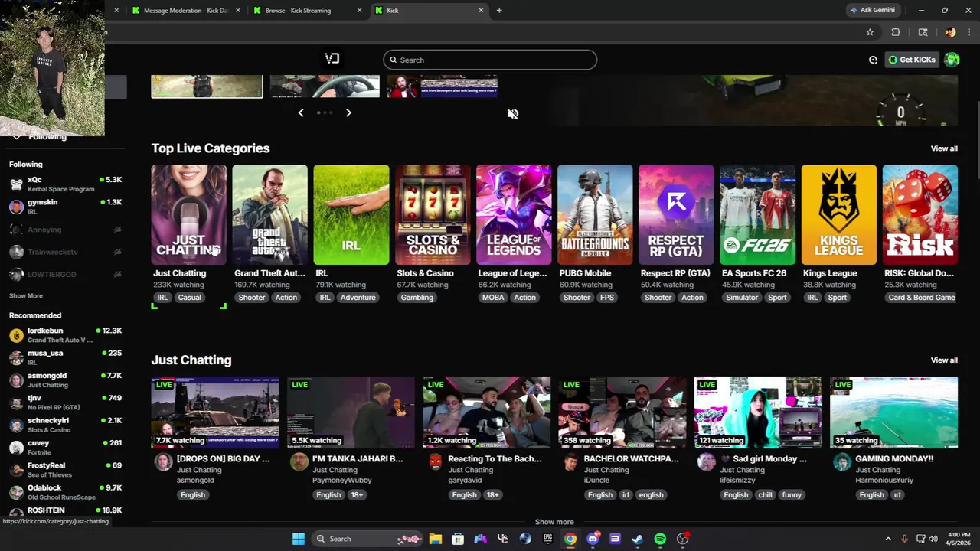Show more Just Chatting streams

click(x=554, y=522)
